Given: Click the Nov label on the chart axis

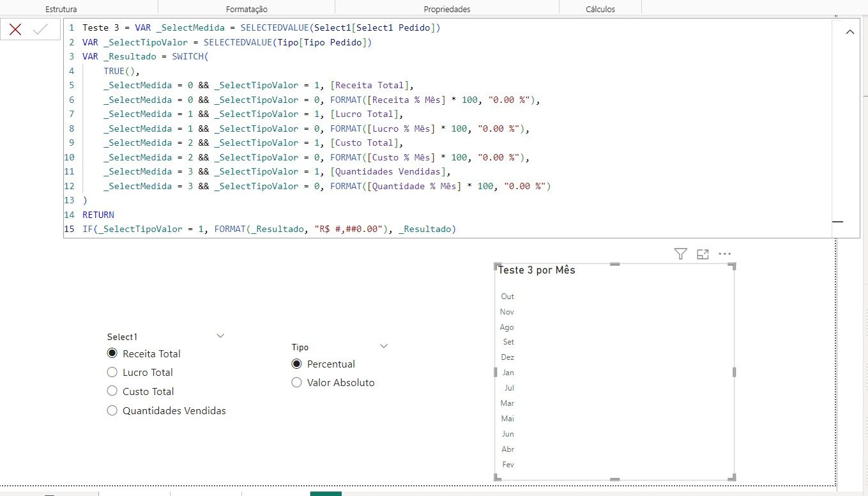Looking at the screenshot, I should coord(506,312).
